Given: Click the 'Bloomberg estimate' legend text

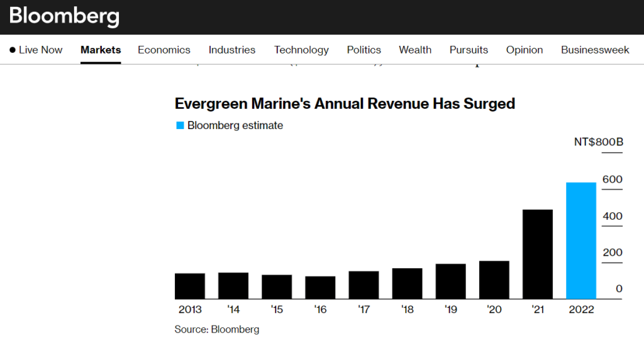Looking at the screenshot, I should click(235, 125).
